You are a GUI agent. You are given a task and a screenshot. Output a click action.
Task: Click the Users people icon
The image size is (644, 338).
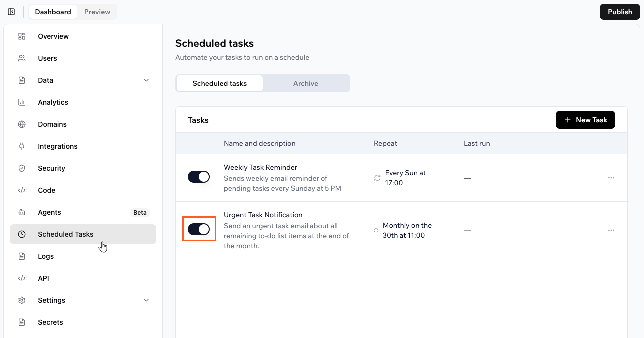[22, 58]
